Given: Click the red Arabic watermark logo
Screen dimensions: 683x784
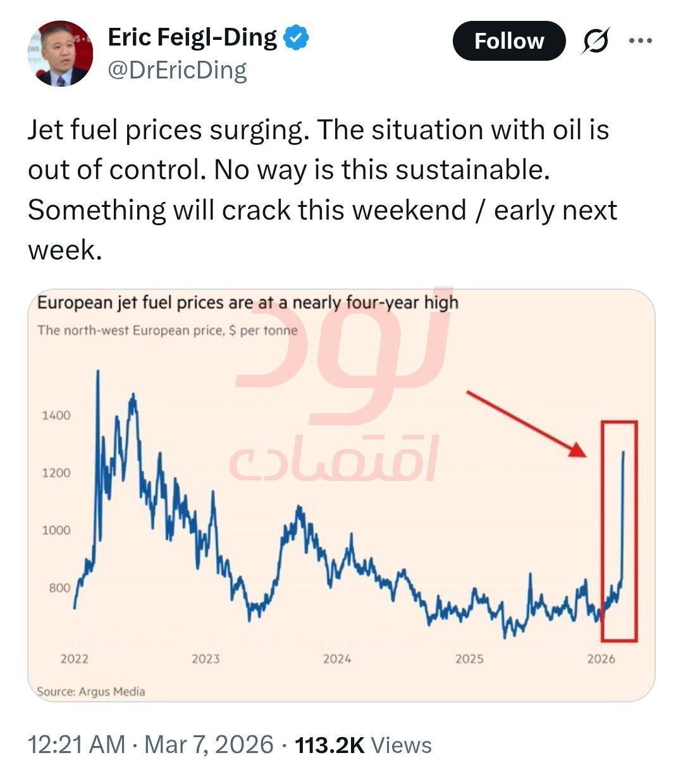Looking at the screenshot, I should [341, 405].
